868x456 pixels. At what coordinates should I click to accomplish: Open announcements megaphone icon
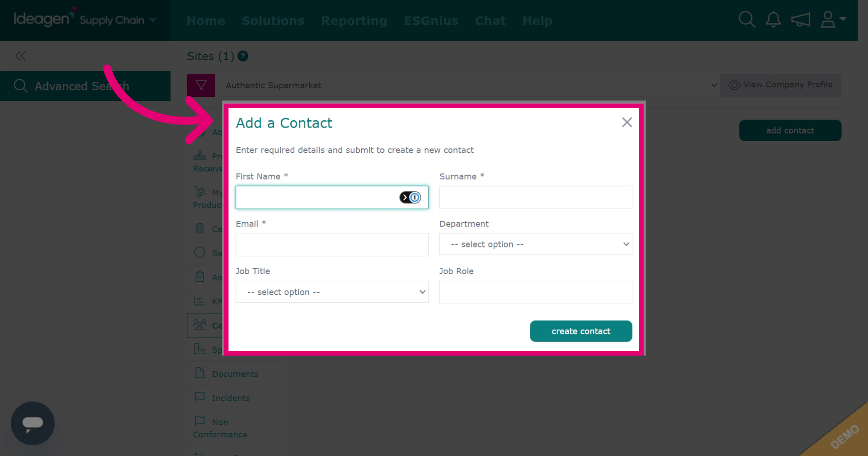[800, 20]
